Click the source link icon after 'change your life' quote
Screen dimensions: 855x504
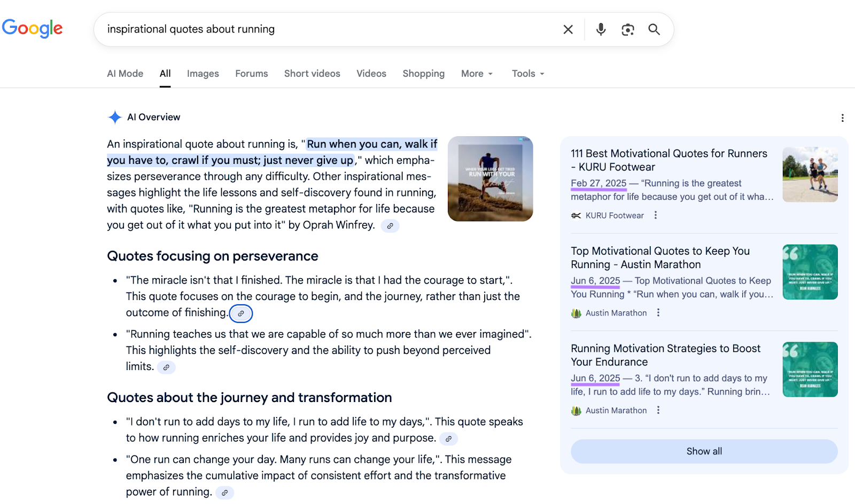pyautogui.click(x=225, y=492)
